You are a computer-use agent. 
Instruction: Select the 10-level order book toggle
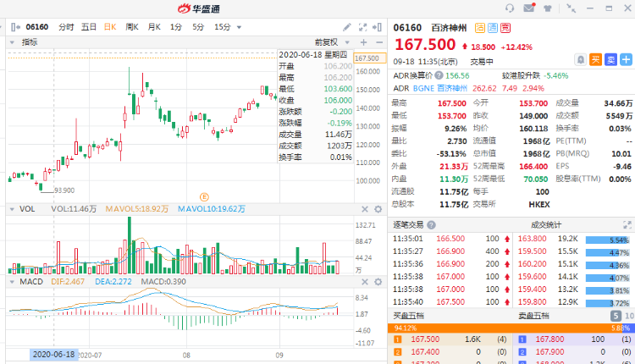click(629, 316)
